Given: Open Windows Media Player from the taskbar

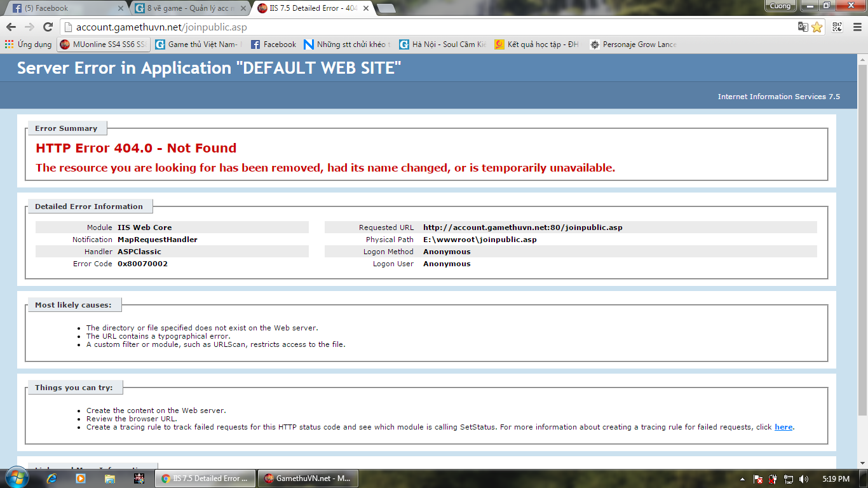Looking at the screenshot, I should (x=81, y=478).
